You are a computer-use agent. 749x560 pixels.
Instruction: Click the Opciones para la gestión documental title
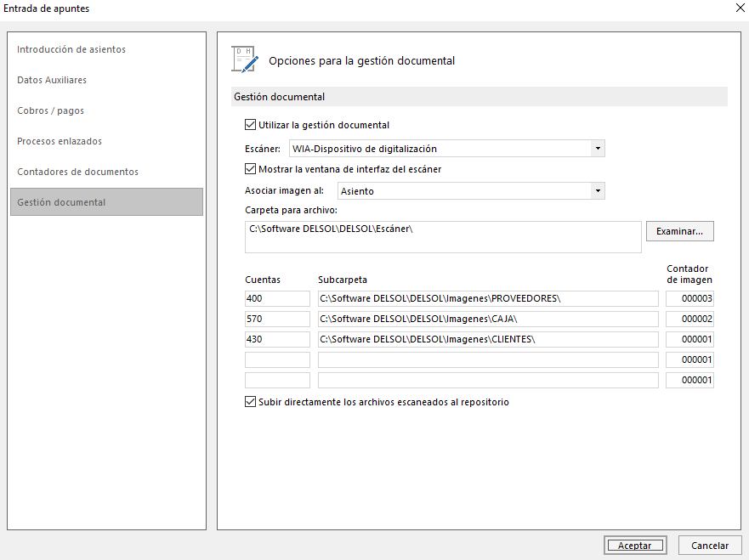point(361,61)
